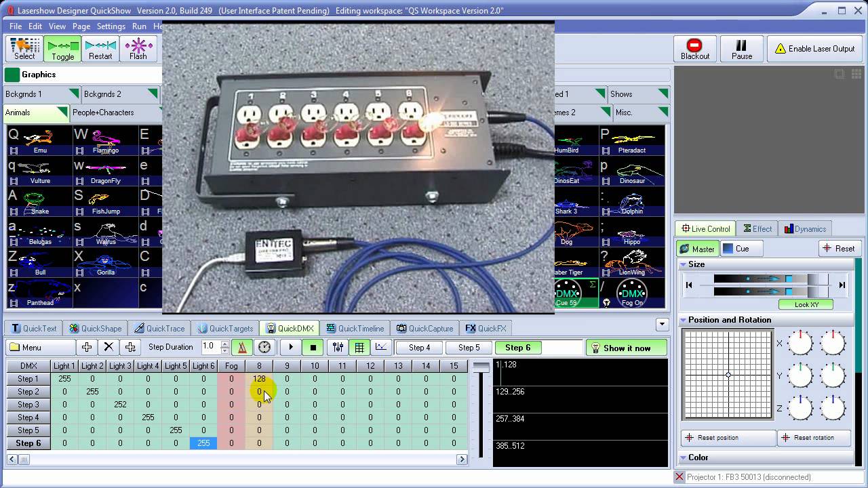This screenshot has width=868, height=488.
Task: Open the Bckgrnds 2 category dropdown
Action: point(153,94)
